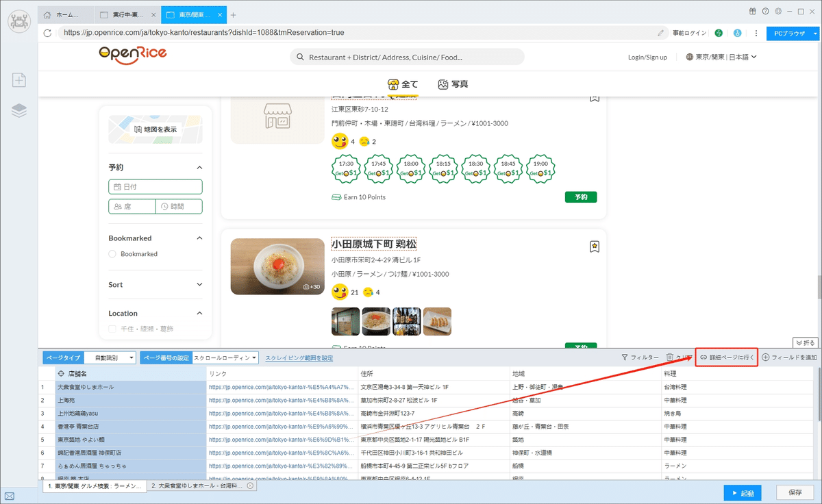Image resolution: width=822 pixels, height=504 pixels.
Task: Click the 時間 time input field
Action: 179,206
